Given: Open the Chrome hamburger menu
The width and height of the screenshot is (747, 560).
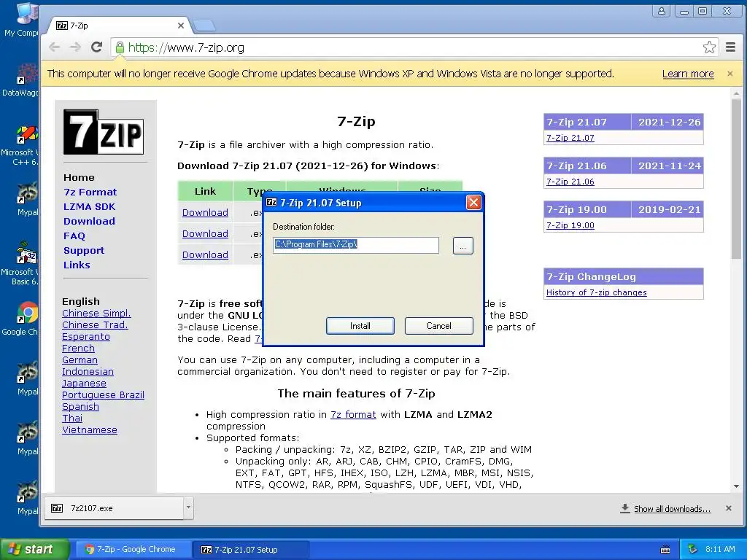Looking at the screenshot, I should [730, 47].
